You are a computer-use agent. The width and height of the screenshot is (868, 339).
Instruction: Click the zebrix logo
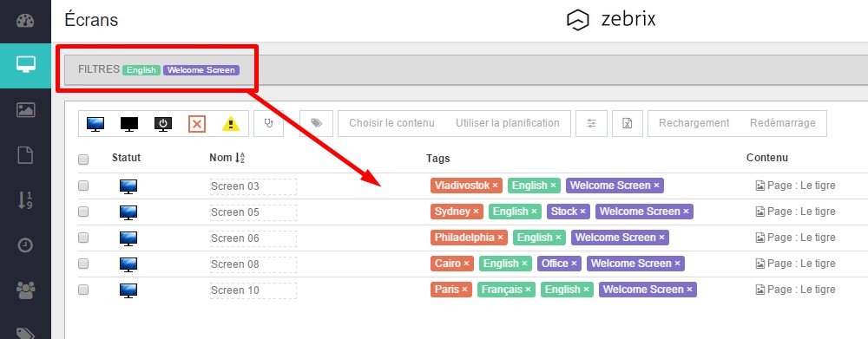[x=611, y=20]
